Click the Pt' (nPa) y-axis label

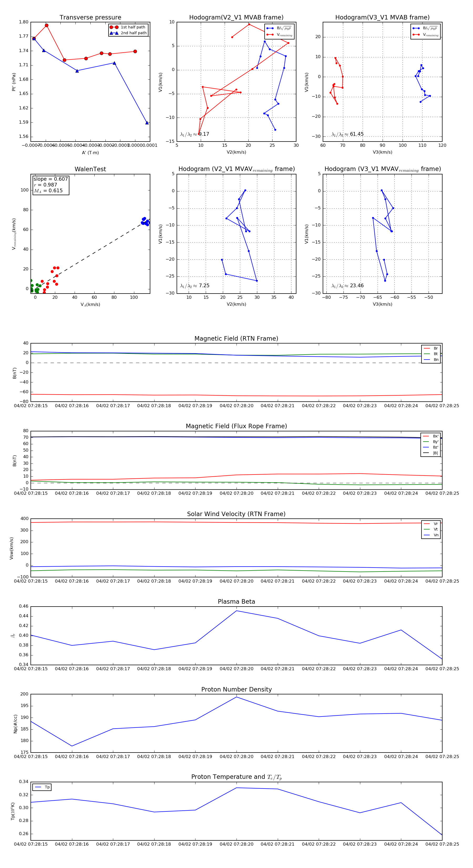[x=14, y=82]
